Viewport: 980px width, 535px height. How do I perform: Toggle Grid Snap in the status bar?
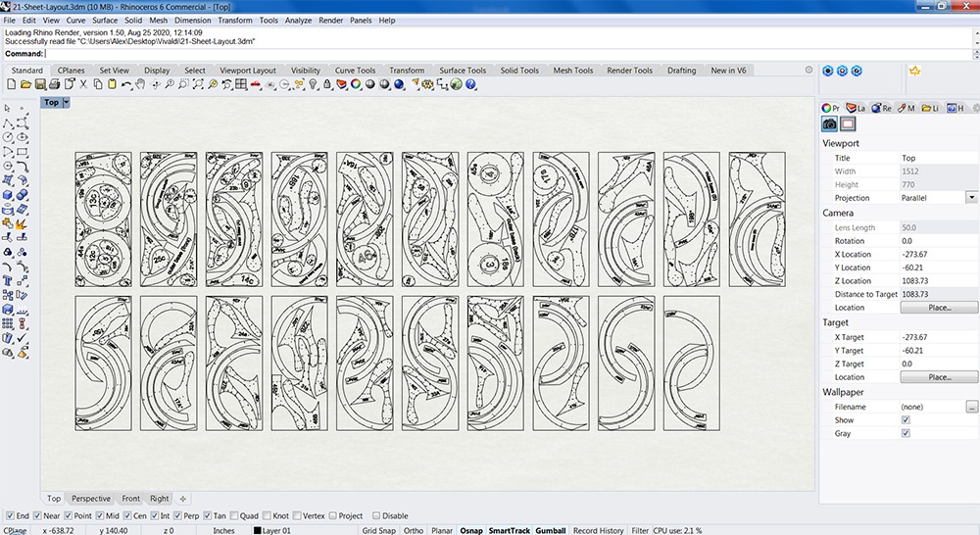pos(379,530)
